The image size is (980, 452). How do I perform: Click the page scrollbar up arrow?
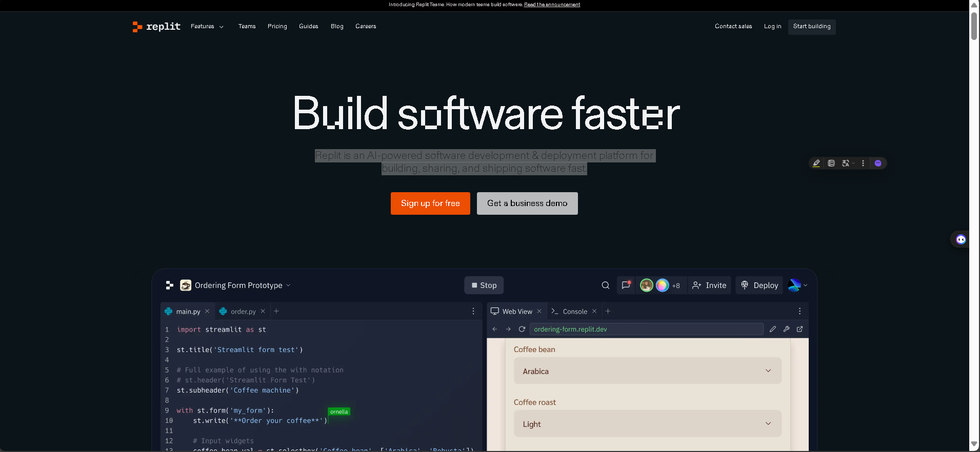coord(974,5)
